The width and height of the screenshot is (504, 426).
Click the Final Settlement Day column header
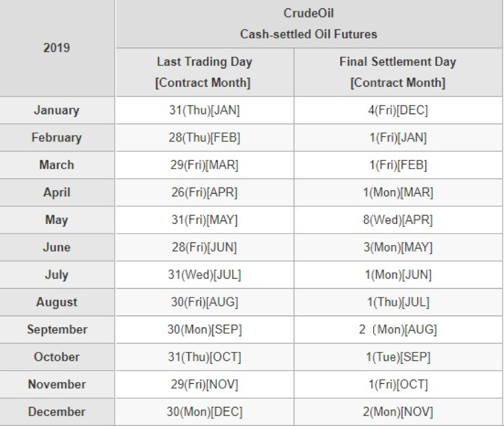click(x=398, y=73)
